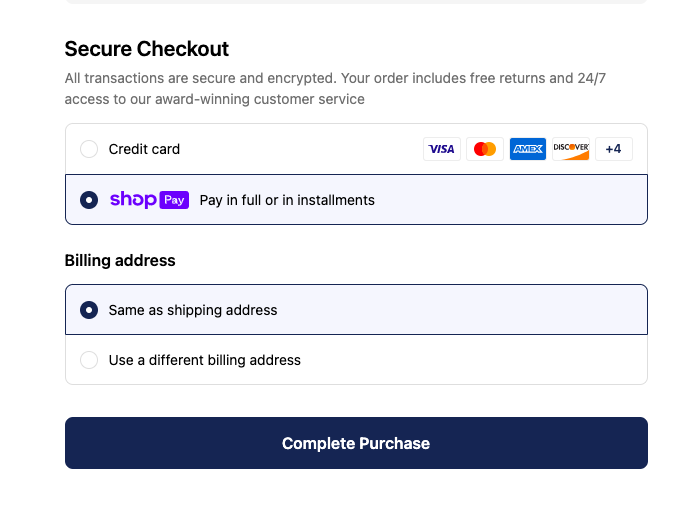Show the +4 more payment cards badge
This screenshot has height=511, width=674.
point(613,149)
